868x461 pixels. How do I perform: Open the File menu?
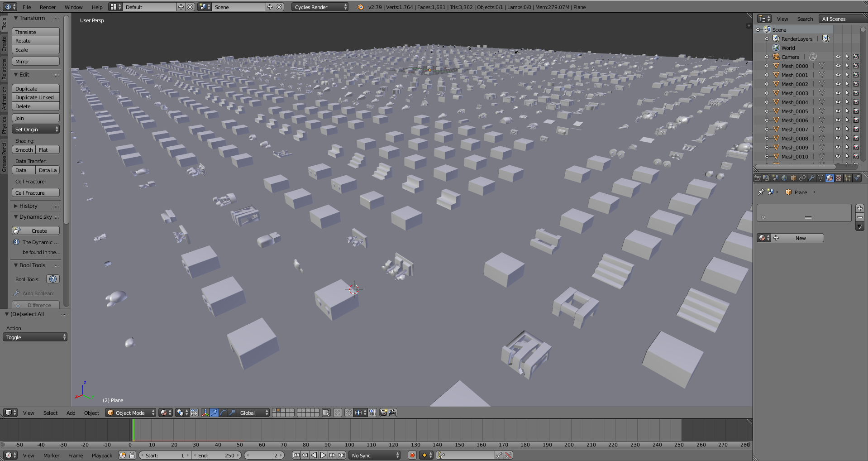coord(27,7)
